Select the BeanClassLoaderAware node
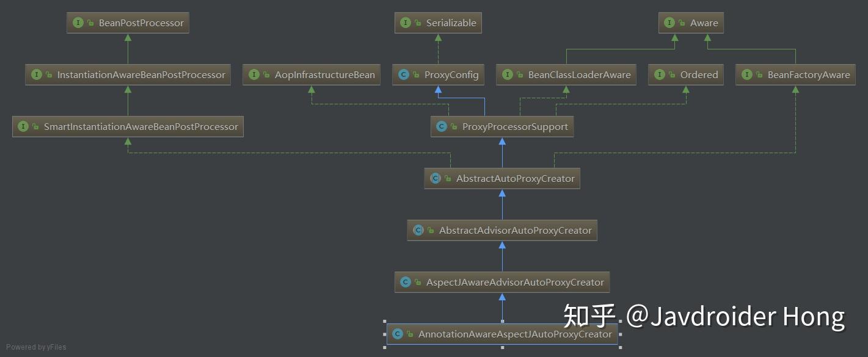Image resolution: width=868 pixels, height=357 pixels. tap(566, 74)
